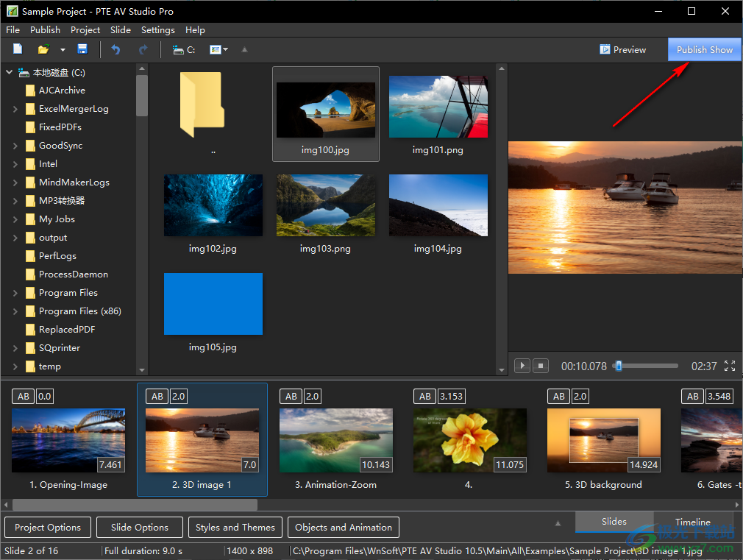Click AB transition icon on Animation-Zoom slide

291,397
